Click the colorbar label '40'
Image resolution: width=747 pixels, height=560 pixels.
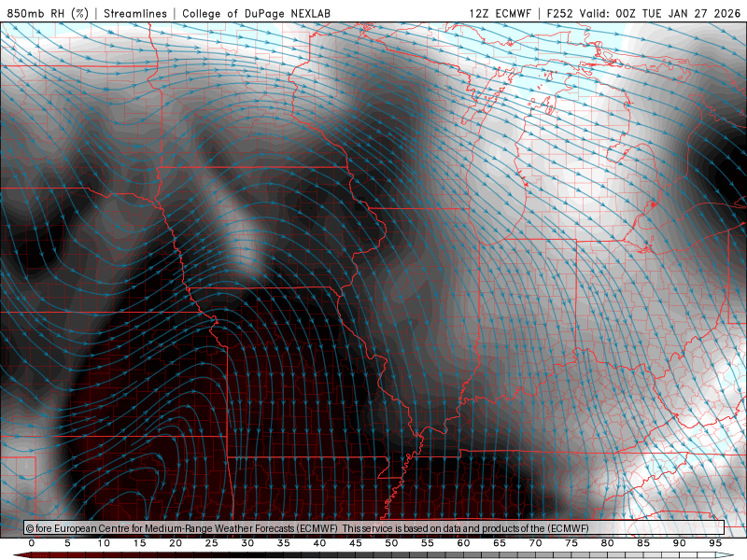coord(319,543)
